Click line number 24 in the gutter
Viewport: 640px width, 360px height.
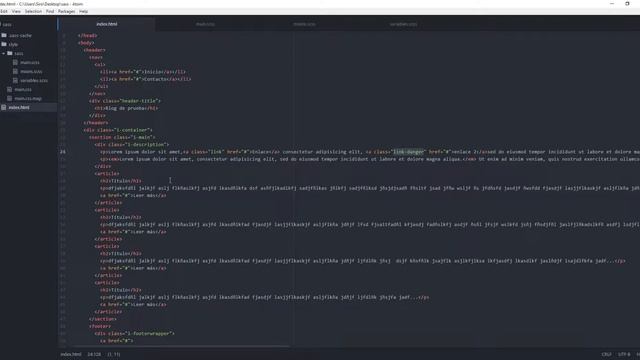[62, 152]
